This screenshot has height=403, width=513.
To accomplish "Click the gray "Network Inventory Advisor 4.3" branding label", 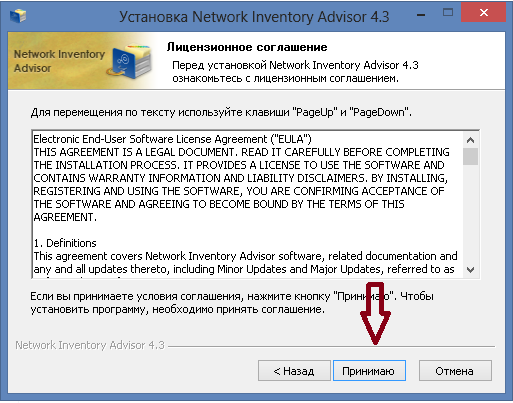I will pyautogui.click(x=90, y=345).
